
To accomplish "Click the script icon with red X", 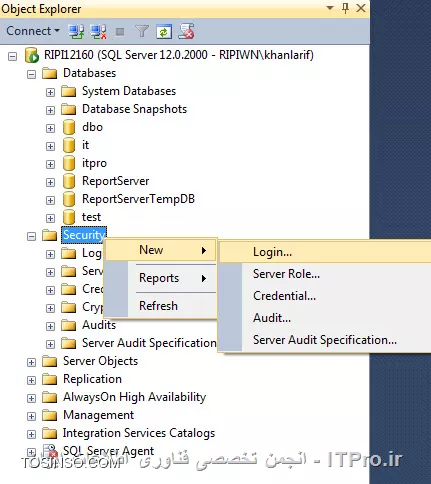I will (187, 31).
